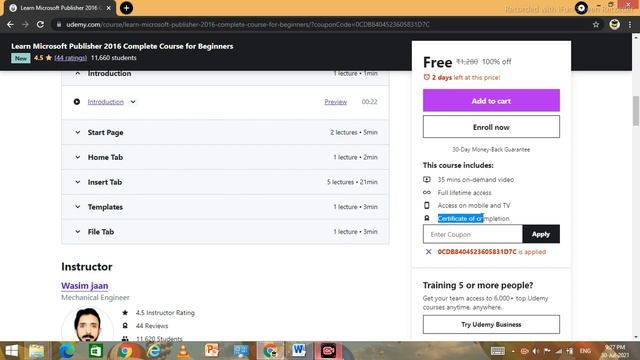Collapse the Introduction section

point(78,73)
